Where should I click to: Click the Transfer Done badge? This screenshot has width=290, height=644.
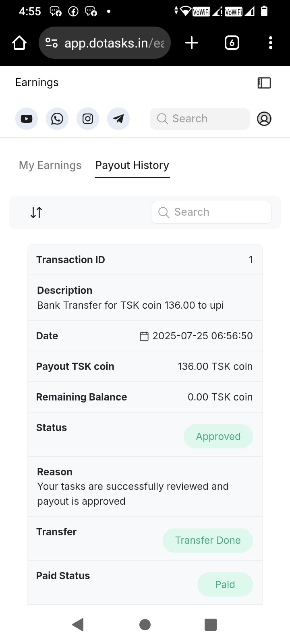(x=208, y=540)
